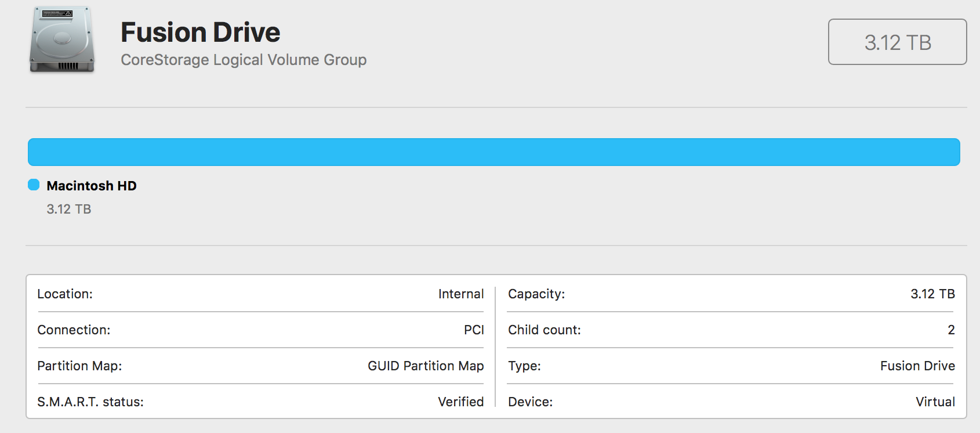
Task: Click the S.M.A.R.T. status: label
Action: pyautogui.click(x=90, y=402)
